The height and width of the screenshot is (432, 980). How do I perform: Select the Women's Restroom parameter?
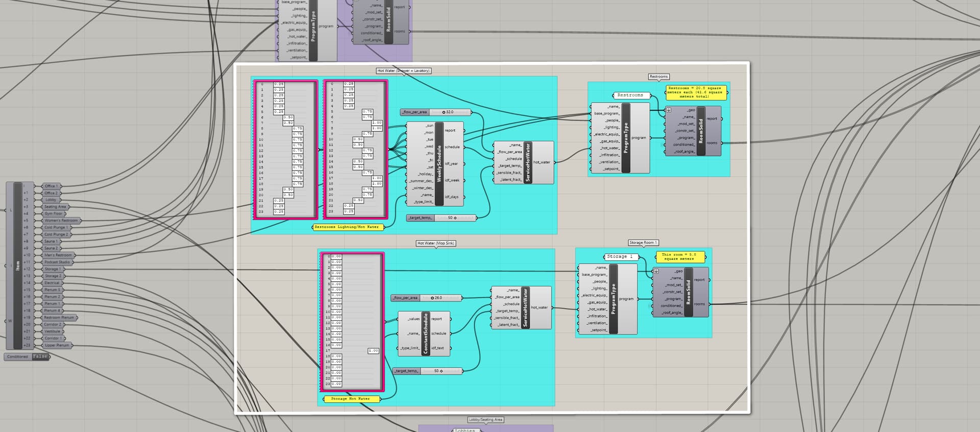pos(61,221)
